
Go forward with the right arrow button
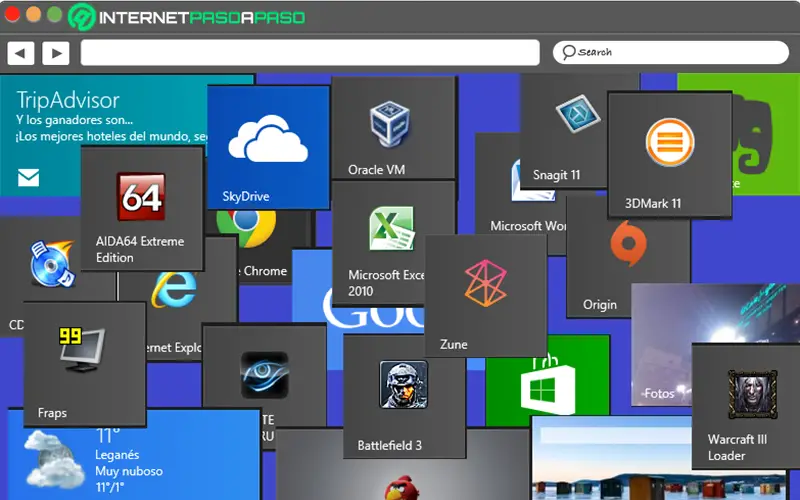[x=56, y=53]
